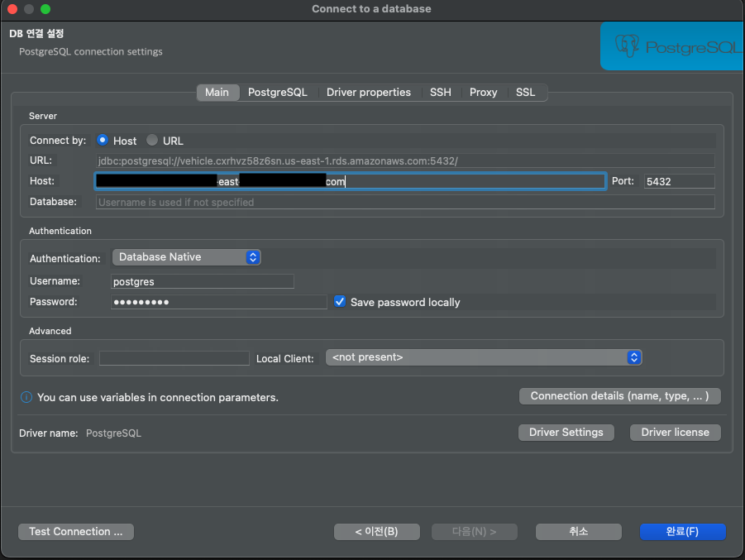The width and height of the screenshot is (745, 560).
Task: Click the Database input field
Action: [x=405, y=202]
